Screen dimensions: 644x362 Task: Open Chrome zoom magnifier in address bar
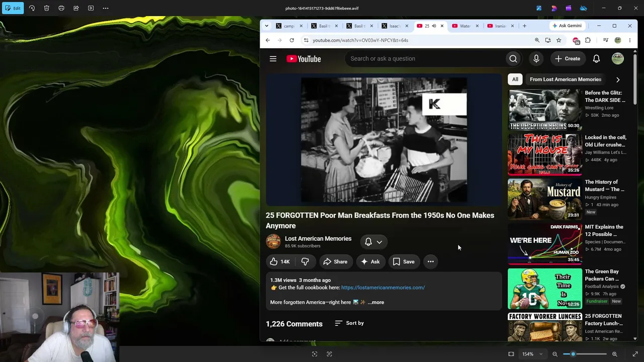pos(537,40)
